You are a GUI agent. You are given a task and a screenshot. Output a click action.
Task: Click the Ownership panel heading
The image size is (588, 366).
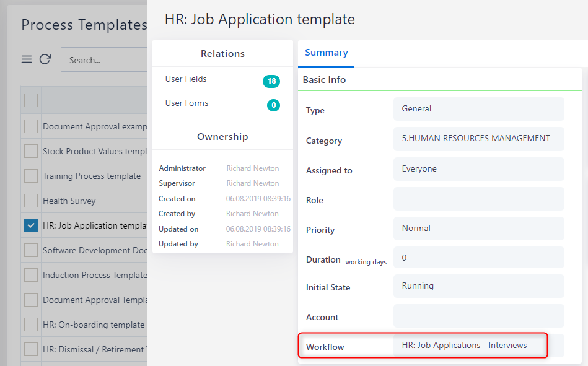[222, 136]
